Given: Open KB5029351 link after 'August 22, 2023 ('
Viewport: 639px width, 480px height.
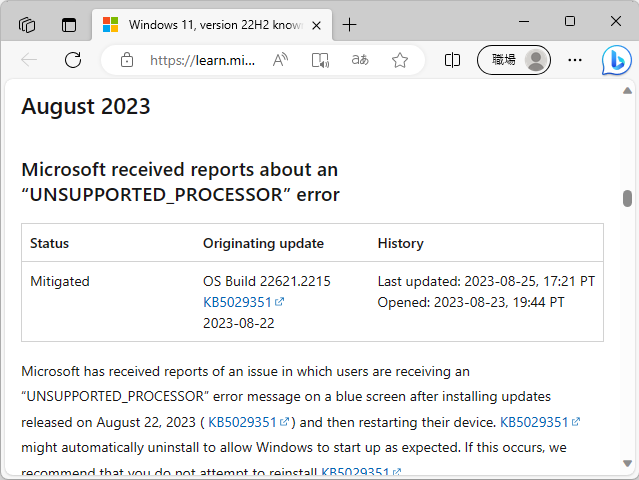Looking at the screenshot, I should [248, 422].
